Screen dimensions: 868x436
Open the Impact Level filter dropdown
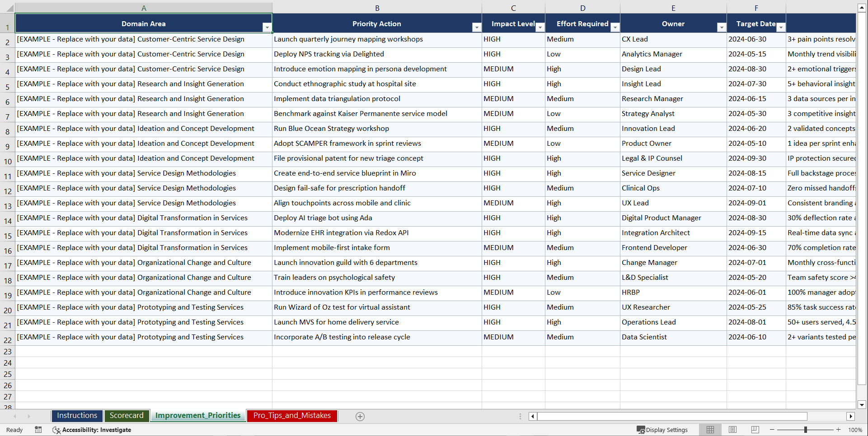pos(540,28)
